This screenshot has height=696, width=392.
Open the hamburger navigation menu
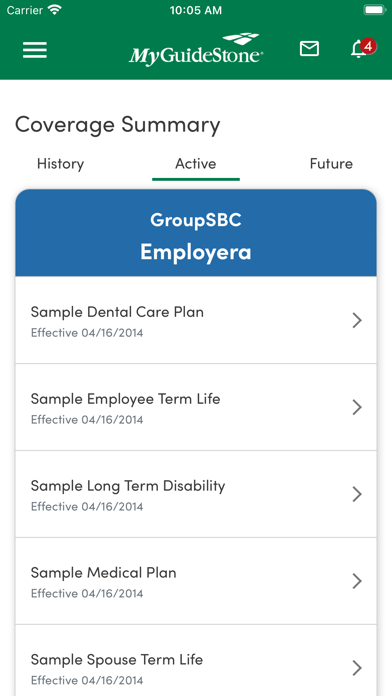click(x=35, y=50)
